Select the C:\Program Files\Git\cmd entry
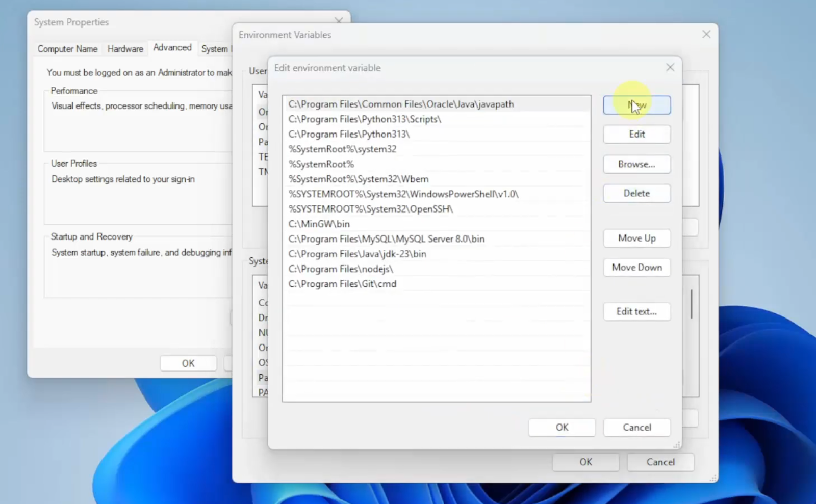Viewport: 816px width, 504px height. [x=437, y=284]
